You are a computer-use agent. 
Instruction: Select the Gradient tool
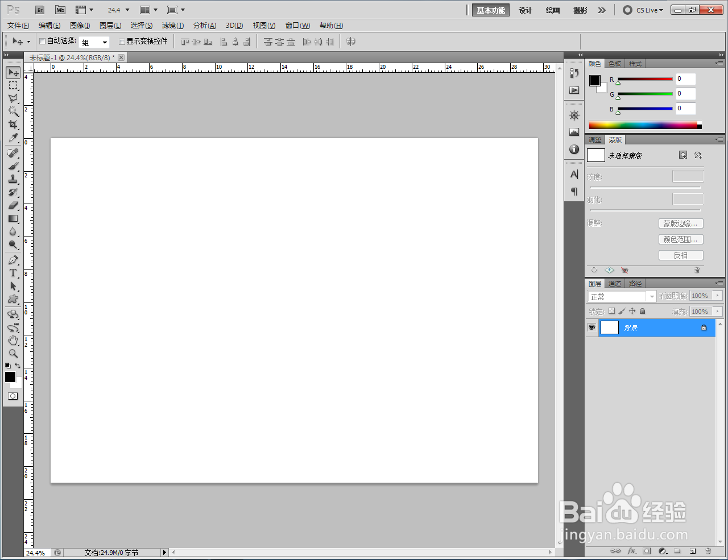point(13,219)
